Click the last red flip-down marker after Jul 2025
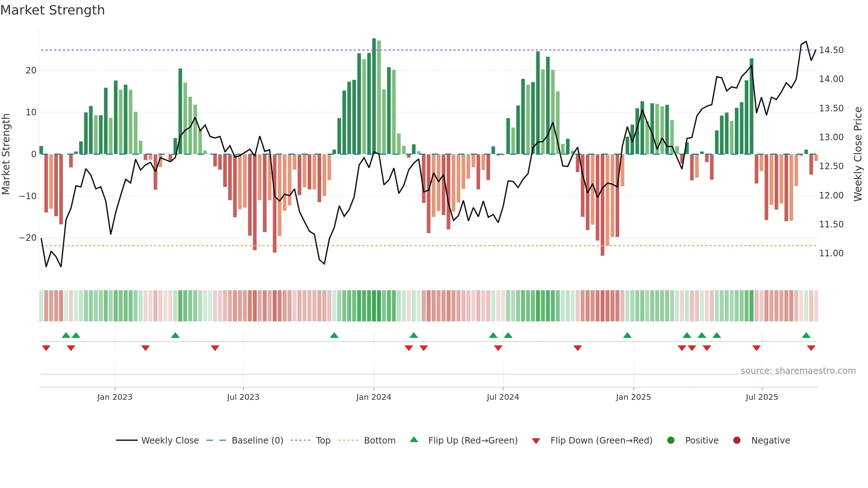 click(811, 348)
